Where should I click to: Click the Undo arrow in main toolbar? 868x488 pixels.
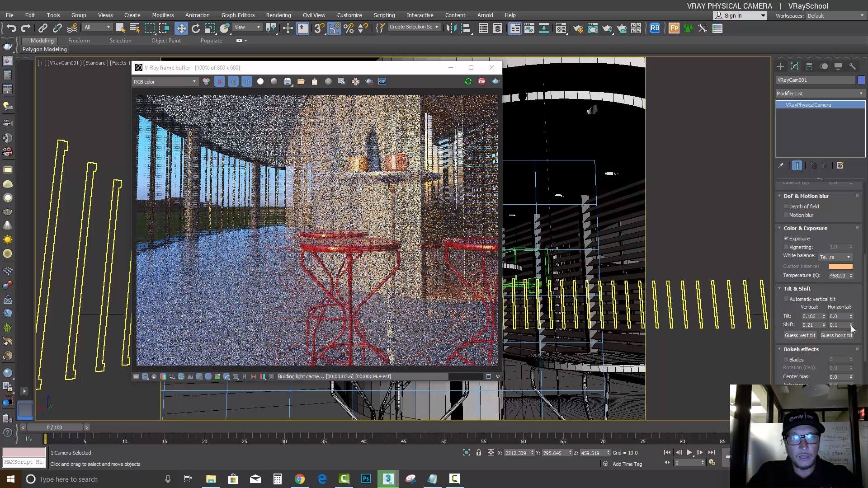11,28
